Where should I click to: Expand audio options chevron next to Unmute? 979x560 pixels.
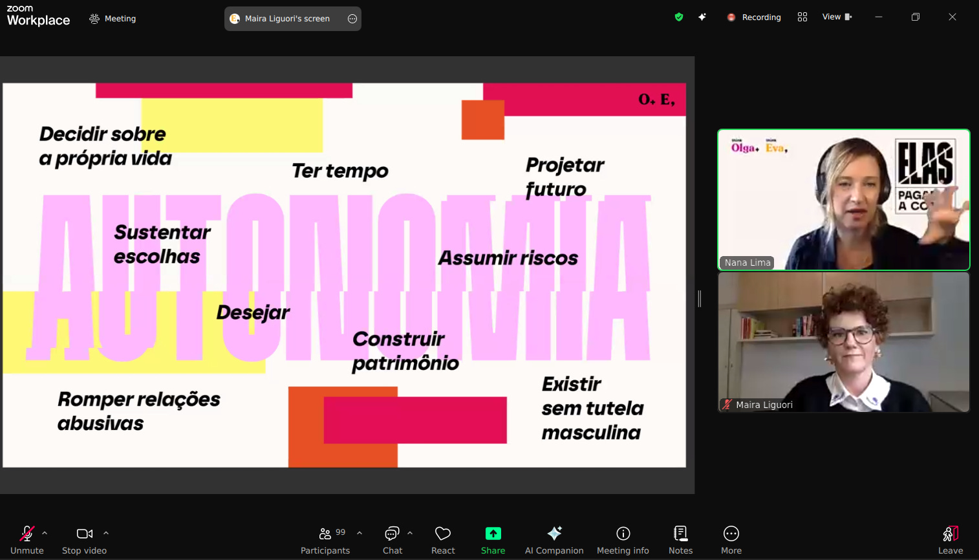click(x=45, y=533)
